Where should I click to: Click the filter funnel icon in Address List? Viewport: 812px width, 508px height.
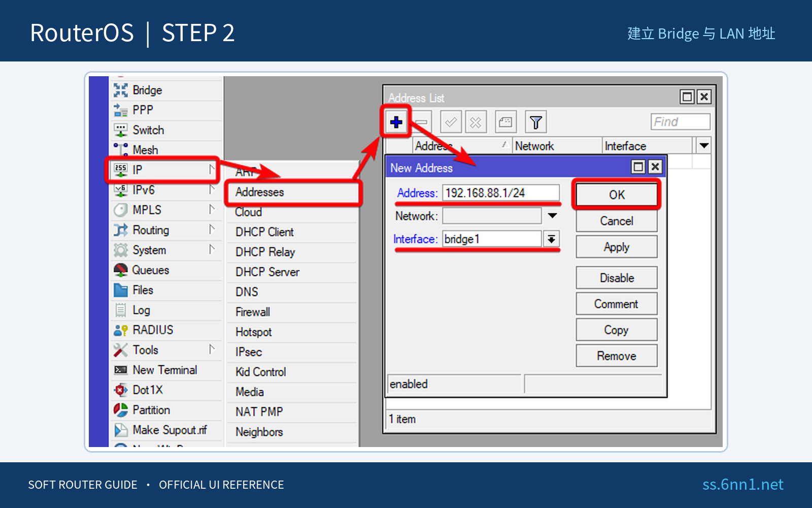535,122
